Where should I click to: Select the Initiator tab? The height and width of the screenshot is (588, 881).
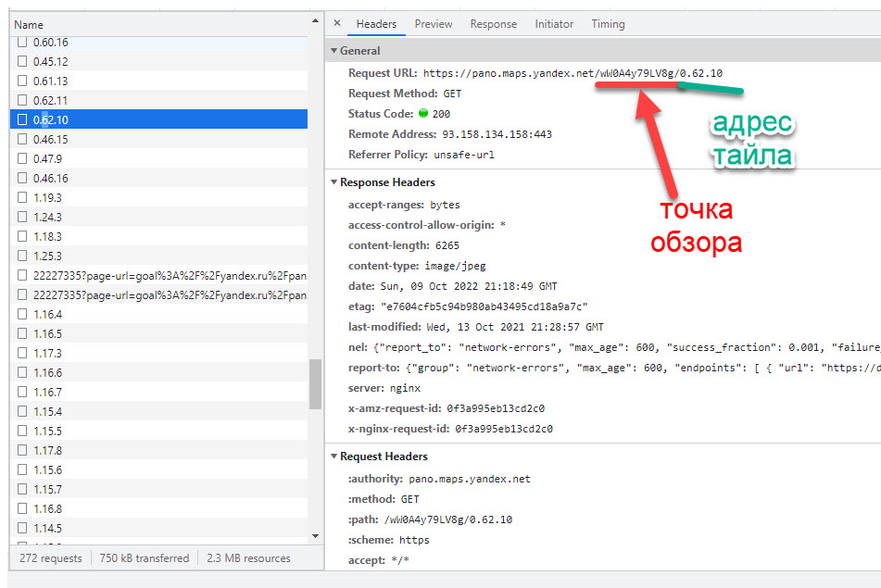coord(554,24)
